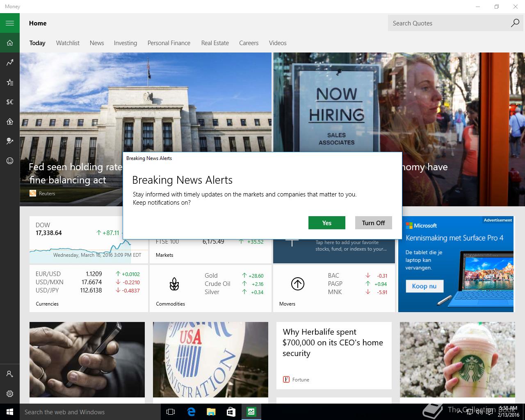
Task: Open the Windows Start button
Action: coord(10,412)
